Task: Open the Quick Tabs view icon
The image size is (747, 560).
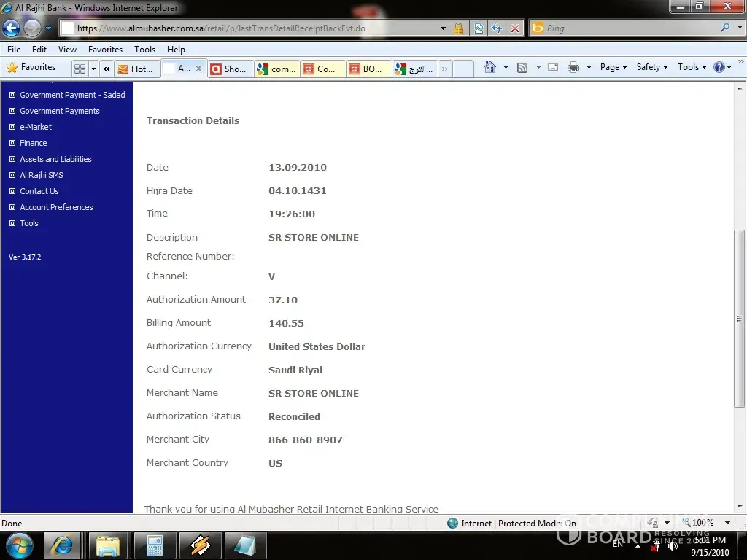Action: pyautogui.click(x=80, y=69)
